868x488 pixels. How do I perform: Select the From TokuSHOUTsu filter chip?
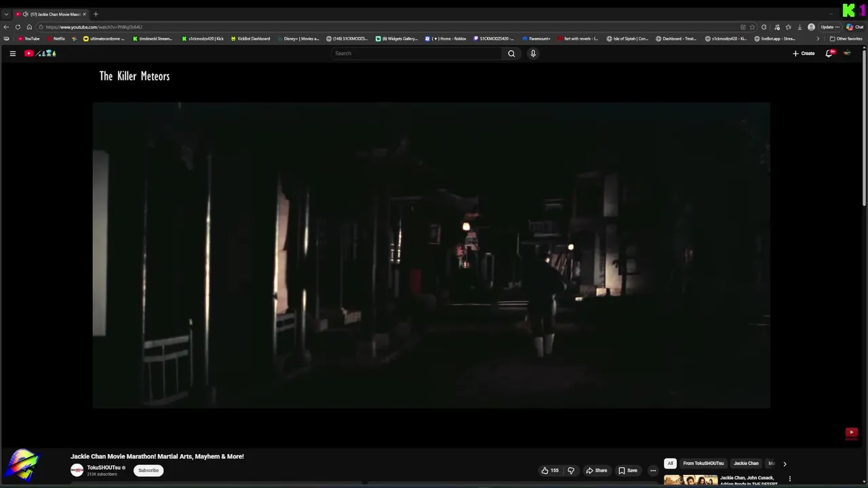[703, 464]
